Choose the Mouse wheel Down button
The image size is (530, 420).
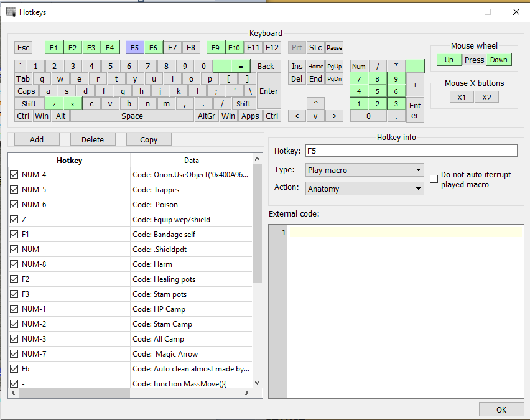point(499,60)
